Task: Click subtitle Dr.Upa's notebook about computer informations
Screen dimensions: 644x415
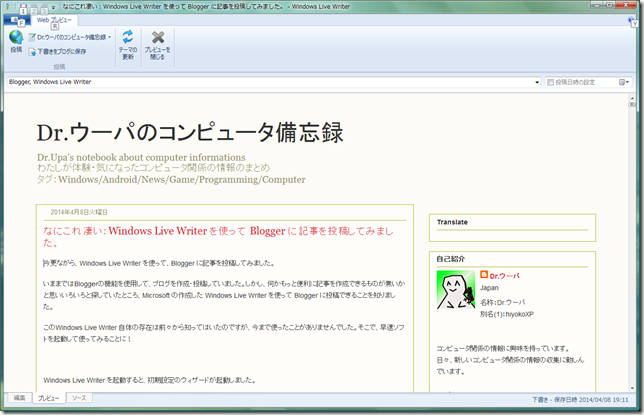Action: click(x=141, y=157)
